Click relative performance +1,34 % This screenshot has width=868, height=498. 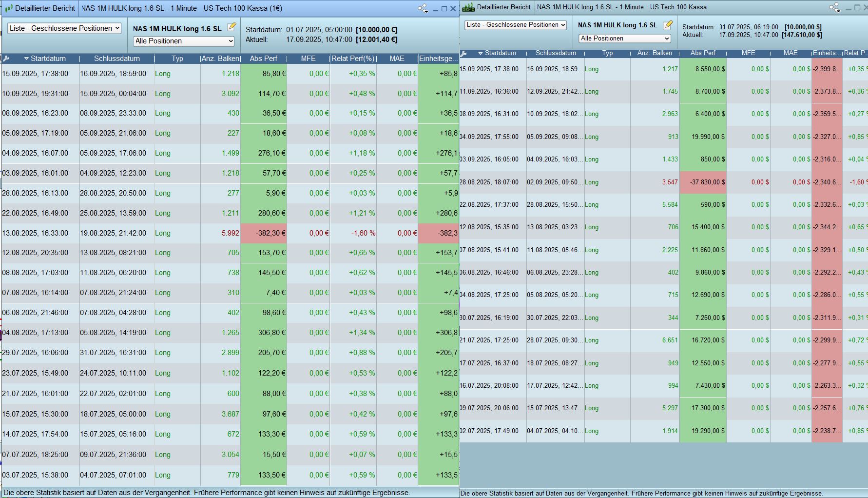coord(362,333)
